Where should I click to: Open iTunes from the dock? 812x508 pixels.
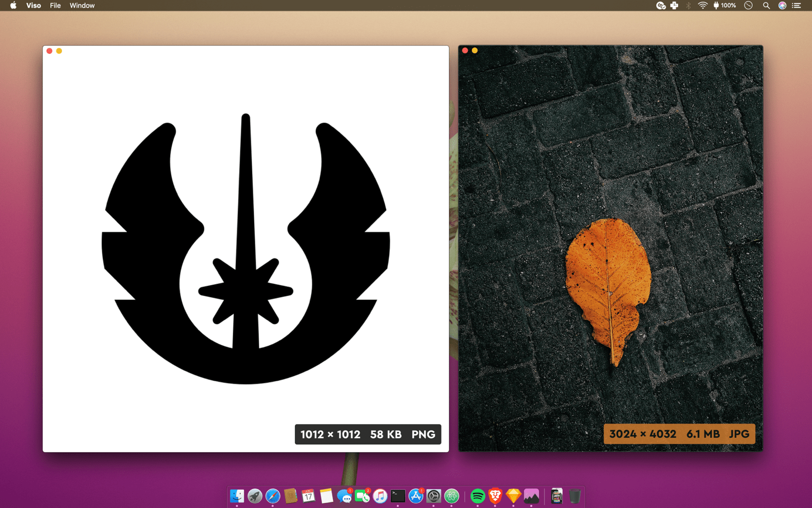(x=380, y=496)
